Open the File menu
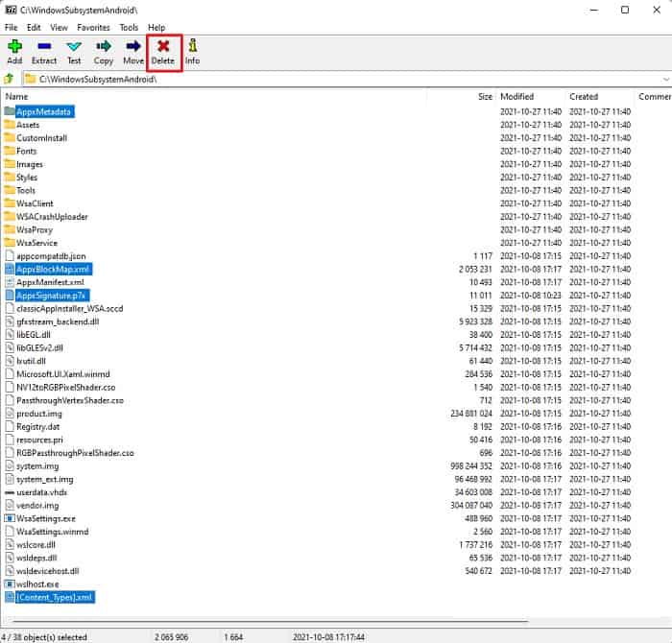This screenshot has width=672, height=643. click(x=12, y=28)
